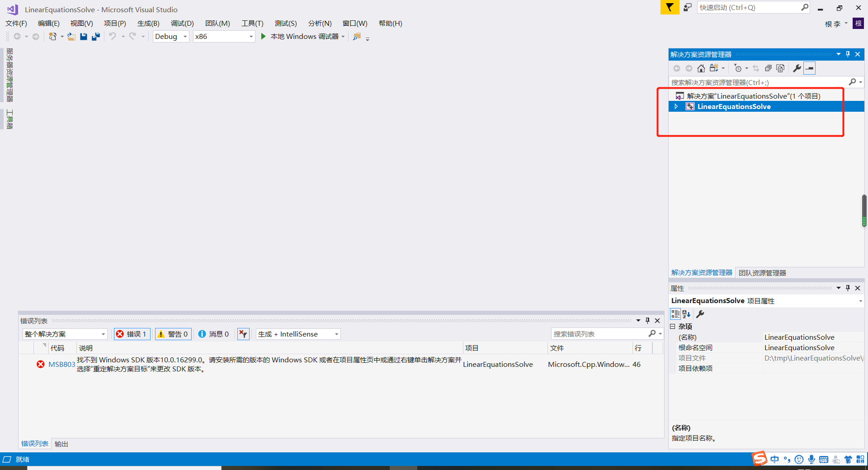Click the 文件 column header in Error List
Screen dimensions: 868x470
coord(590,348)
